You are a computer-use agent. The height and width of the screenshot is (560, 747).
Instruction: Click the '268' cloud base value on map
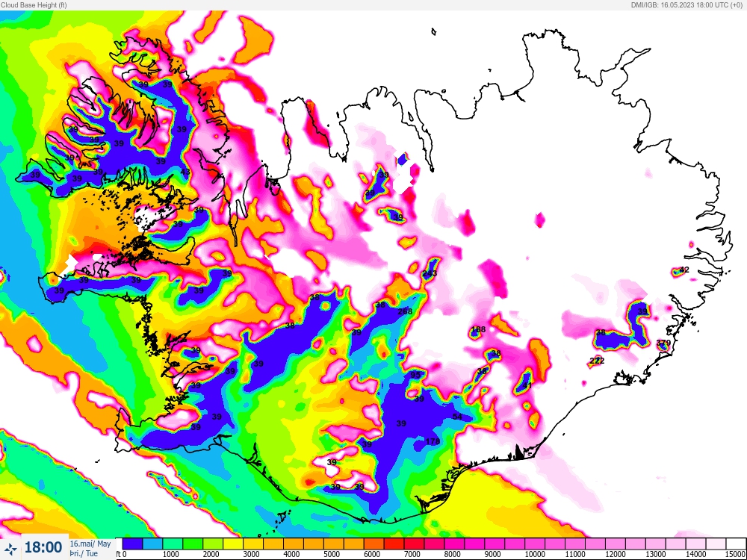click(405, 311)
